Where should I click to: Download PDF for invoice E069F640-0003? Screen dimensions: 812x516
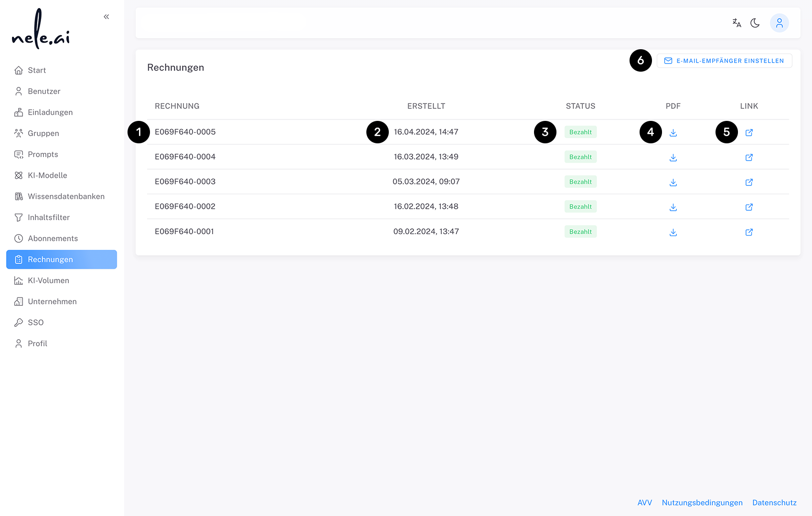673,182
